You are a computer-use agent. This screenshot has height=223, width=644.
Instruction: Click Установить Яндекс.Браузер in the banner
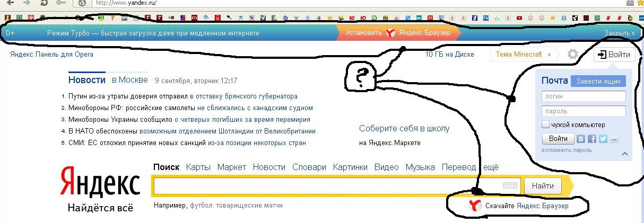tap(398, 33)
